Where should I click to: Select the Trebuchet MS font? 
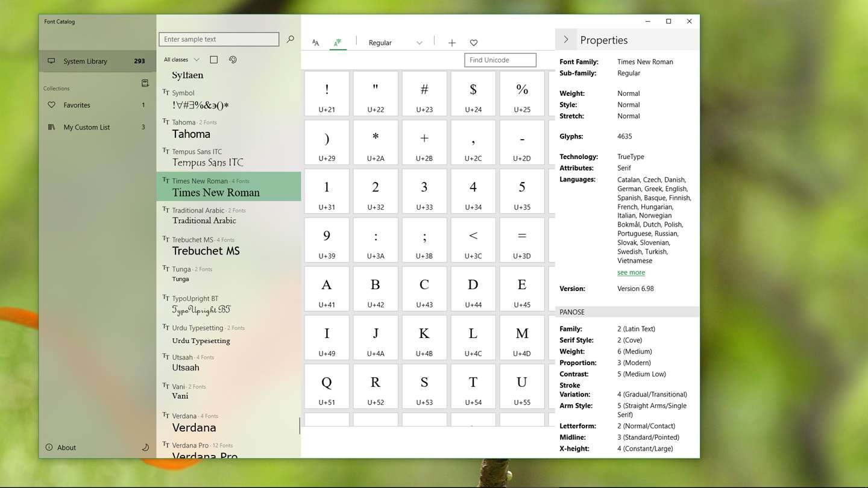click(229, 245)
